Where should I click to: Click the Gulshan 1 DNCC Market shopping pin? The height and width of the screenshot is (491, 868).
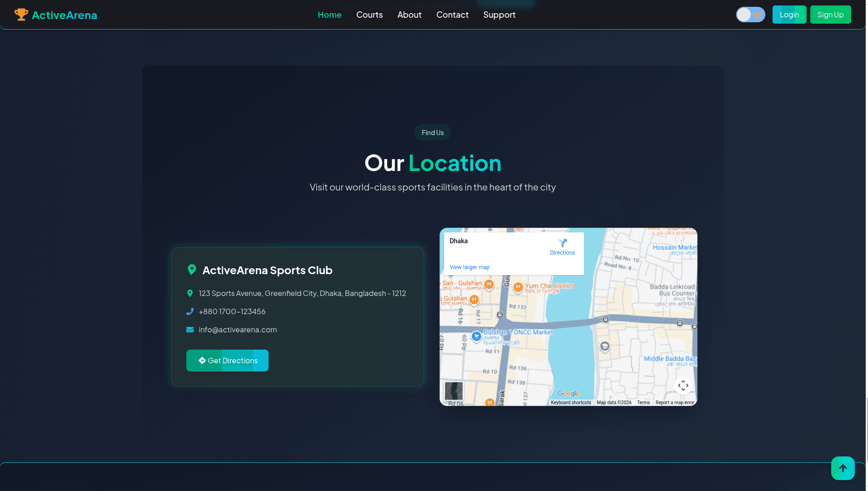(x=476, y=336)
